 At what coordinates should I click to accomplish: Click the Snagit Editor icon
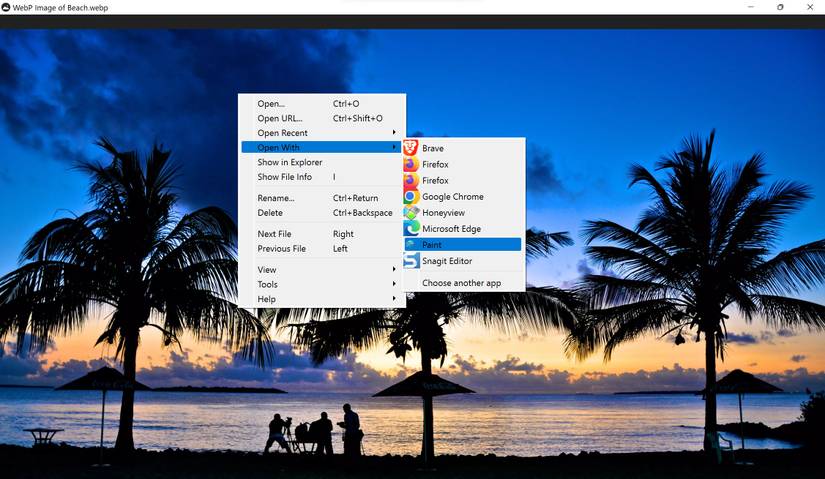(x=411, y=261)
